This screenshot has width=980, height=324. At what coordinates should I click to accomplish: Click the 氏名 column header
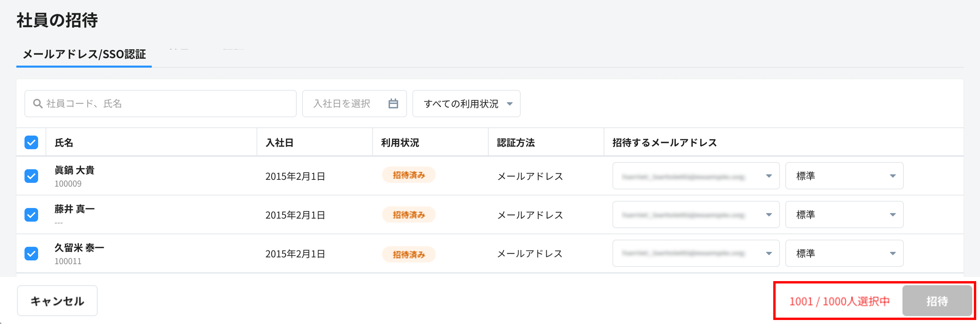coord(64,142)
